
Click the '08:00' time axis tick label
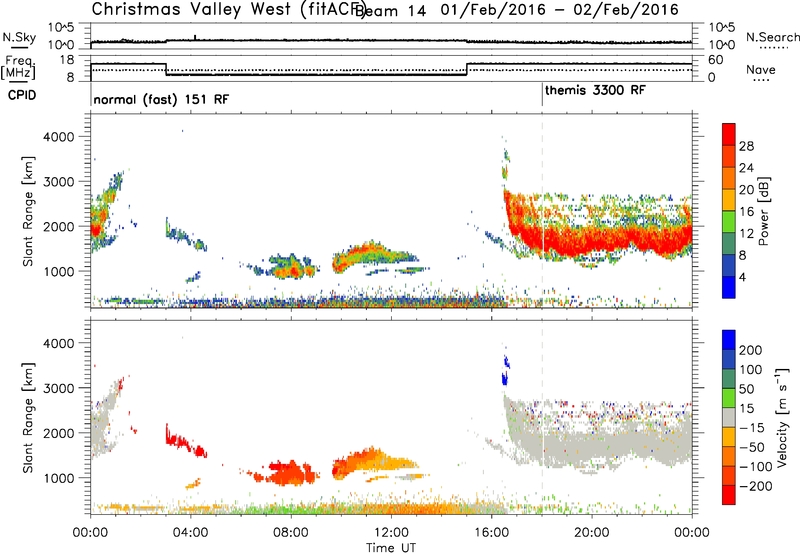click(291, 533)
